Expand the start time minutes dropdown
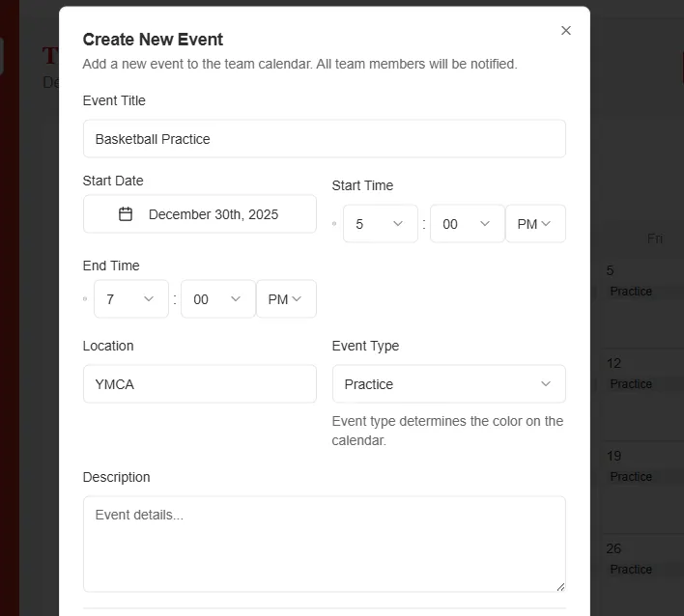The height and width of the screenshot is (616, 684). pos(467,224)
